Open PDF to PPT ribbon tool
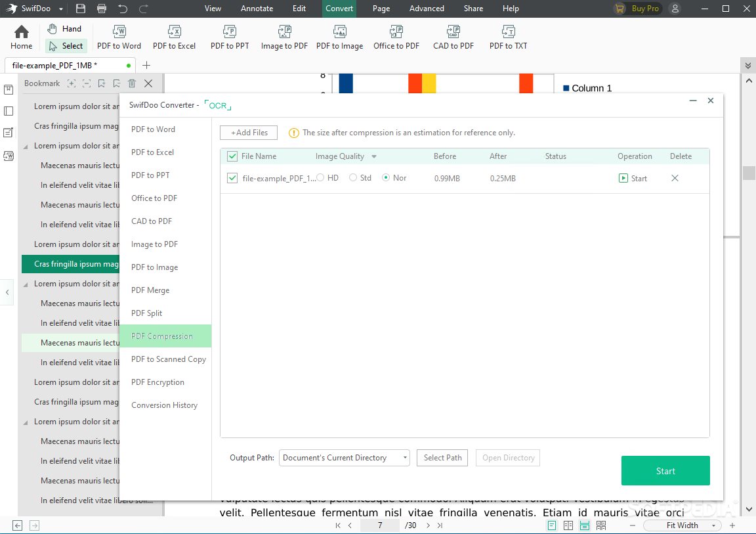The image size is (756, 534). pos(230,37)
